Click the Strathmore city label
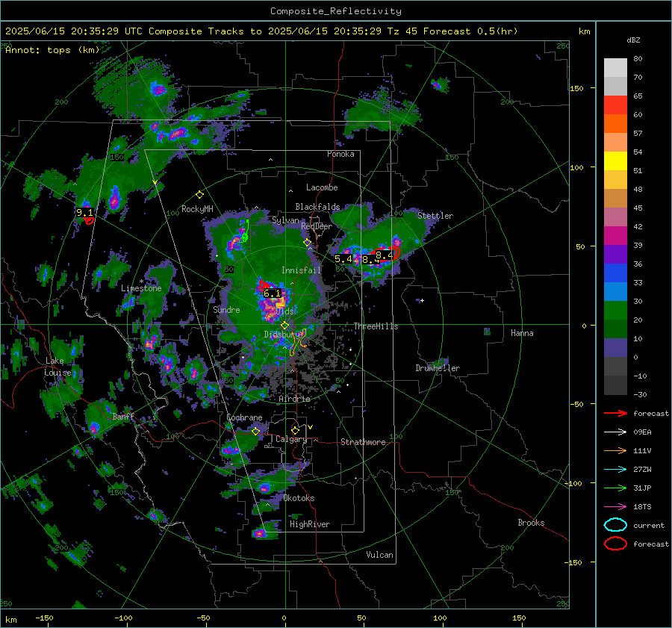This screenshot has height=628, width=672. coord(363,442)
